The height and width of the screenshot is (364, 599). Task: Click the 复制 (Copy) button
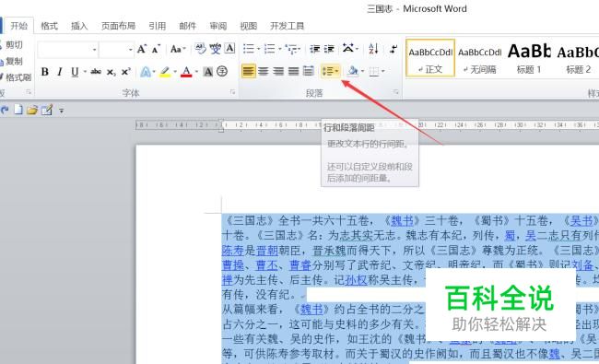pyautogui.click(x=11, y=61)
